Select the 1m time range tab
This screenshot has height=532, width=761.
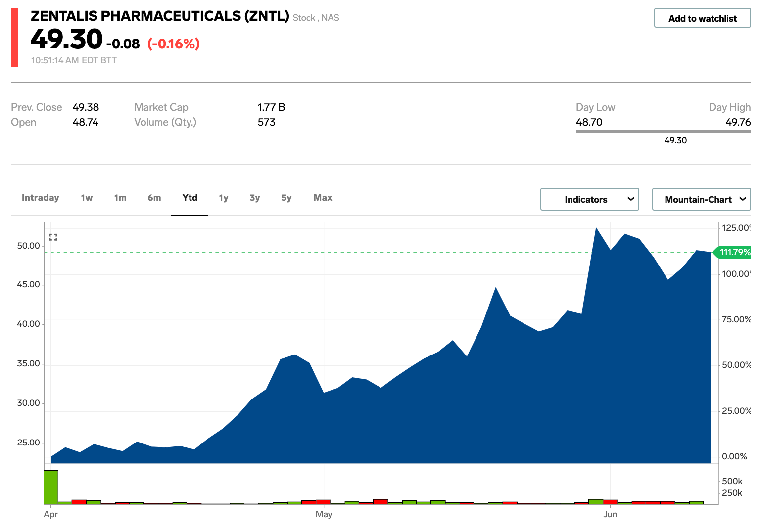tap(120, 198)
